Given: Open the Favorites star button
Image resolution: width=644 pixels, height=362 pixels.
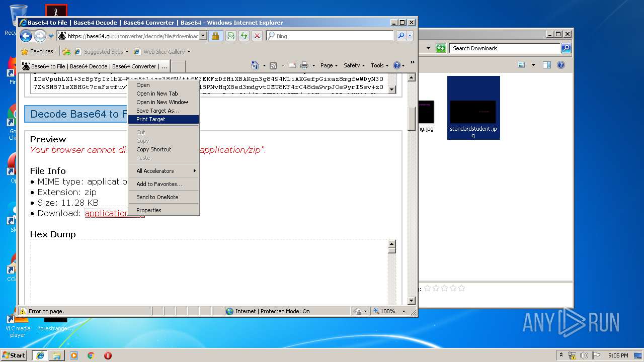Looking at the screenshot, I should click(37, 51).
